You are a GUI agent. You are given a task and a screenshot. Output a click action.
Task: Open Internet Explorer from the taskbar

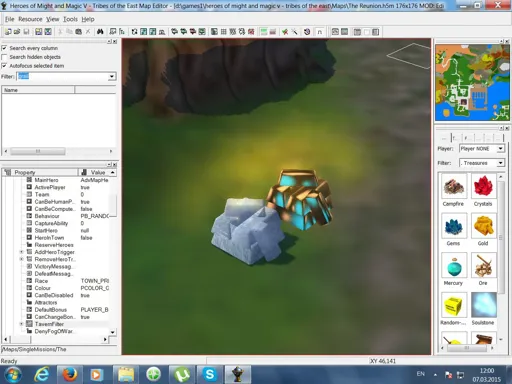(x=42, y=375)
